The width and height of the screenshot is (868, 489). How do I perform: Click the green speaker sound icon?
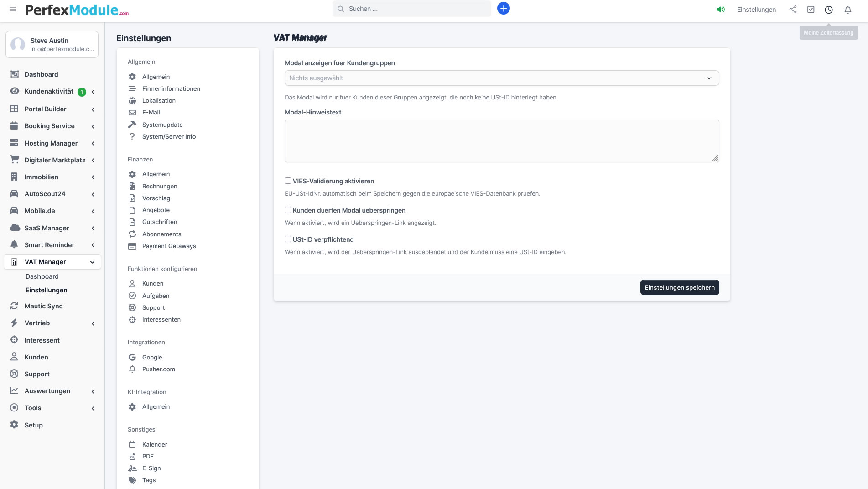point(721,10)
